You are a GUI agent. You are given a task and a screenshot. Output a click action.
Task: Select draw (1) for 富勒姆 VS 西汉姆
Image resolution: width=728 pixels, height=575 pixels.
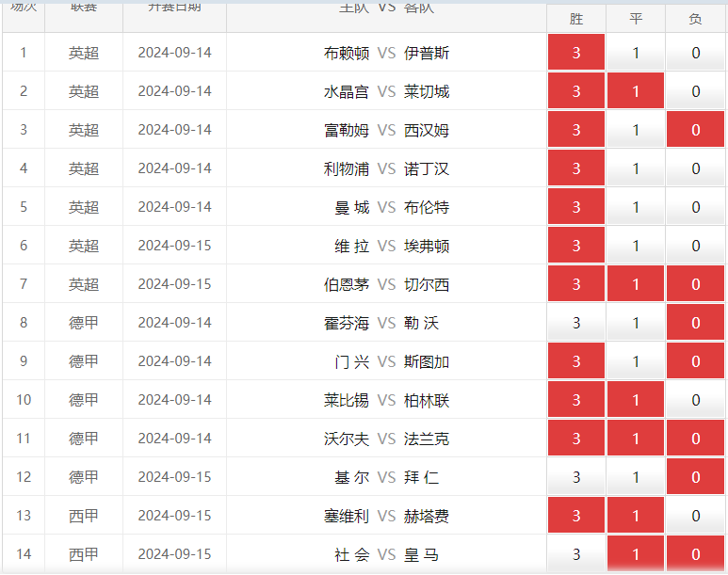click(636, 129)
